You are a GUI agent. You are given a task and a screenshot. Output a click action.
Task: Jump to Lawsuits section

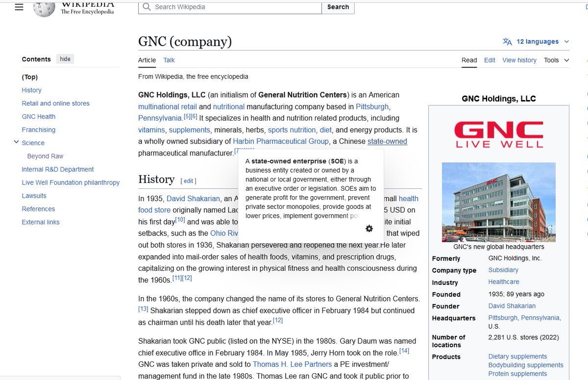click(x=34, y=196)
